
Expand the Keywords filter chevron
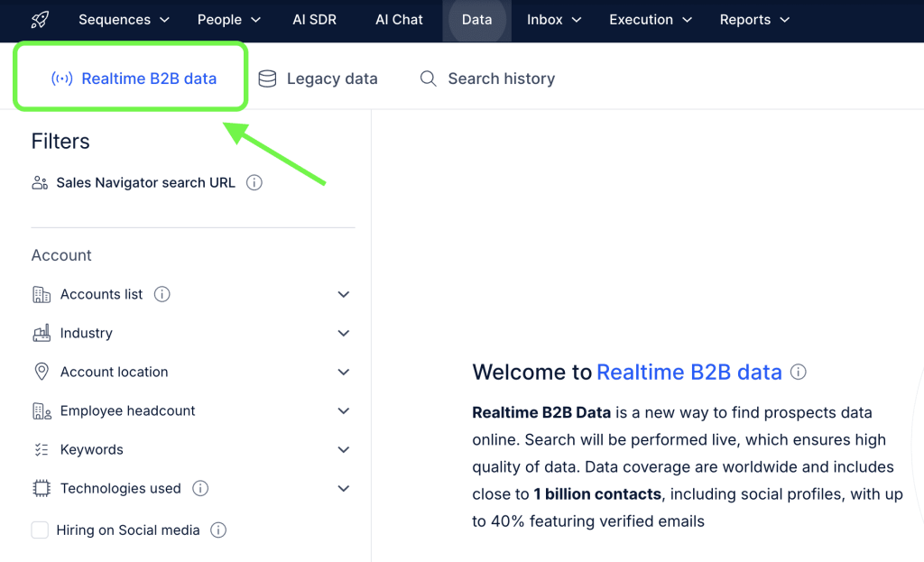pyautogui.click(x=343, y=449)
